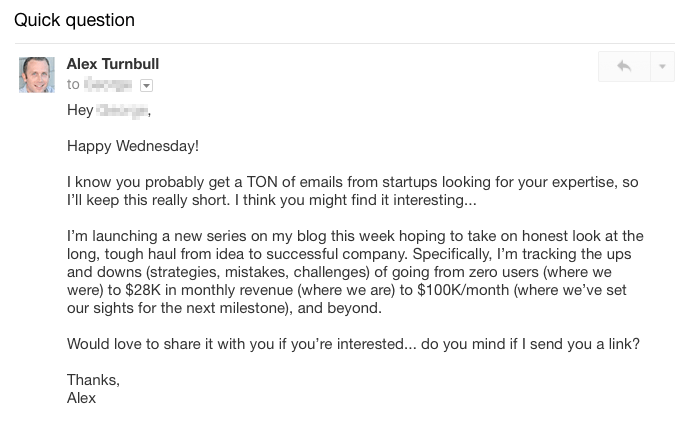Viewport: 690px width, 425px height.
Task: Click Alex Turnbull's profile photo
Action: click(37, 75)
